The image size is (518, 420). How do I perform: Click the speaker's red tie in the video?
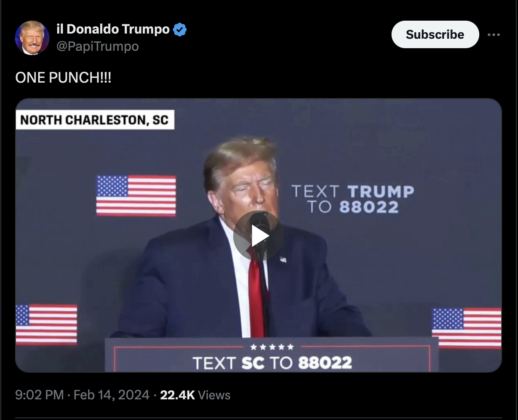[257, 293]
